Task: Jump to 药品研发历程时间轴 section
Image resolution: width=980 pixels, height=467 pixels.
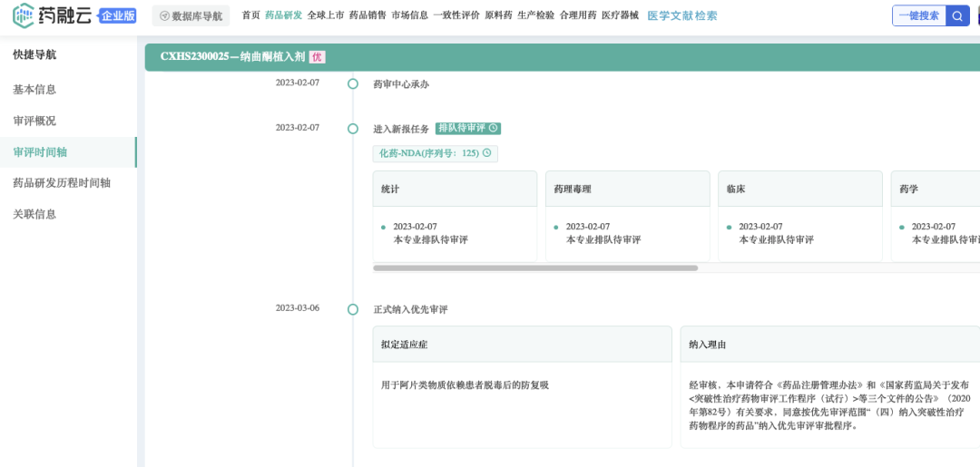Action: [x=62, y=183]
